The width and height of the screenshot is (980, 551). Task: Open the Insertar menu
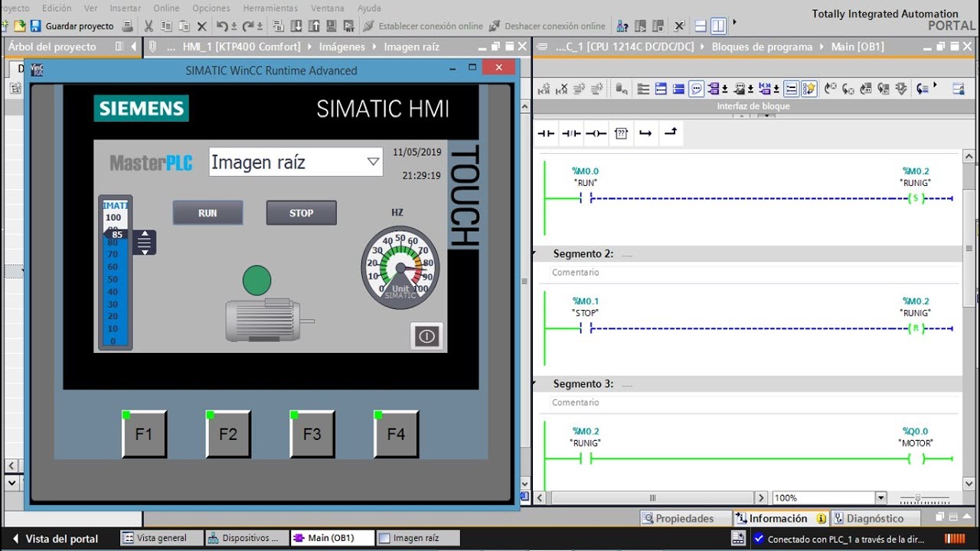125,8
